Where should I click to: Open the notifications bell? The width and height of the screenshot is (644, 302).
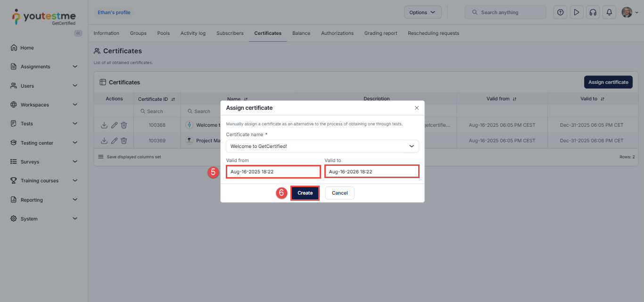click(609, 12)
